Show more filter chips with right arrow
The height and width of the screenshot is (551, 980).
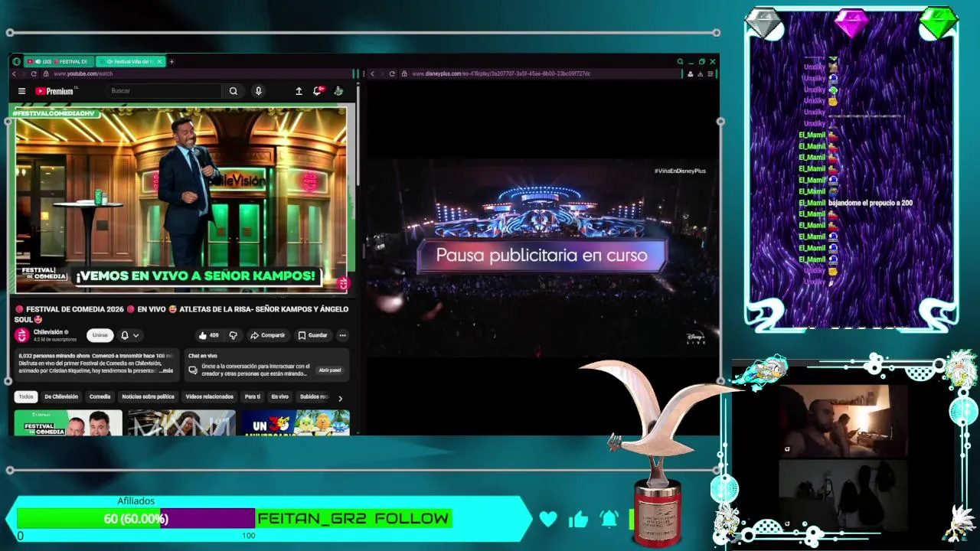340,398
